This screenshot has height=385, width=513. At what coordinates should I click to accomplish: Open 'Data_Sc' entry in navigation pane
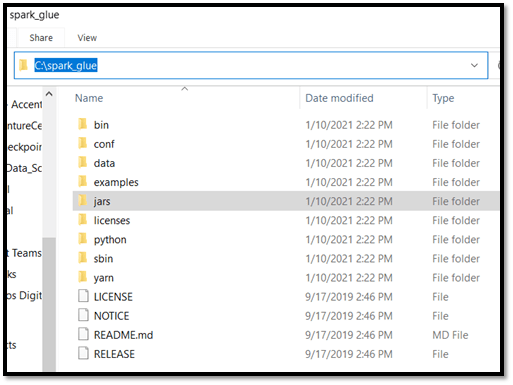click(x=25, y=168)
